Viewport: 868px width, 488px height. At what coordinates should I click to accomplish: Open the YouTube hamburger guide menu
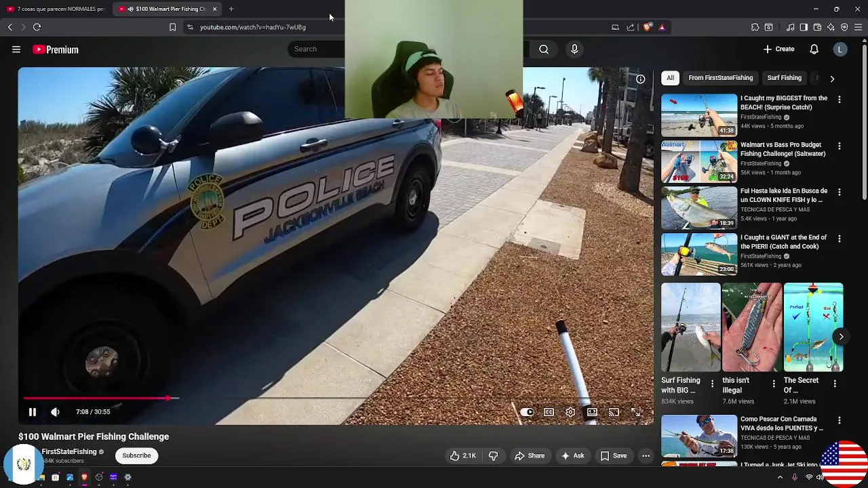[x=16, y=49]
